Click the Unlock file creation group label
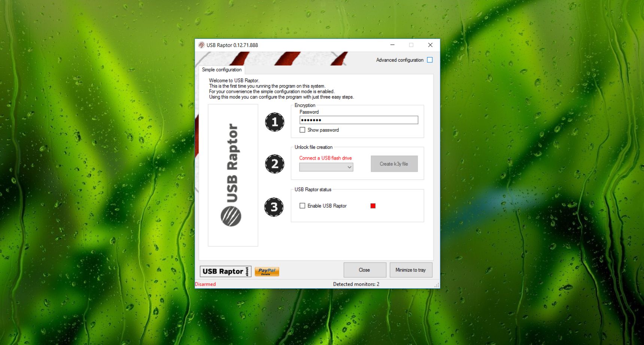 click(313, 147)
